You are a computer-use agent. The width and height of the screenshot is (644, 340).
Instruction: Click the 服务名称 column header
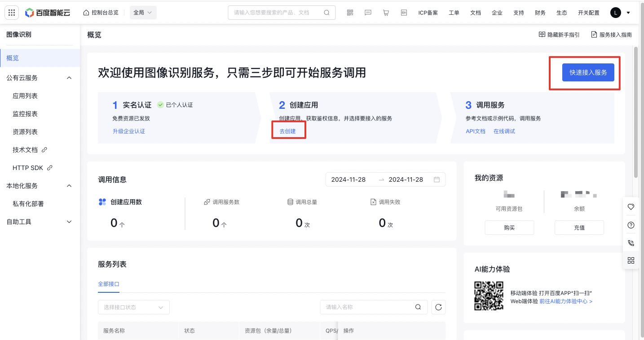[x=114, y=331]
